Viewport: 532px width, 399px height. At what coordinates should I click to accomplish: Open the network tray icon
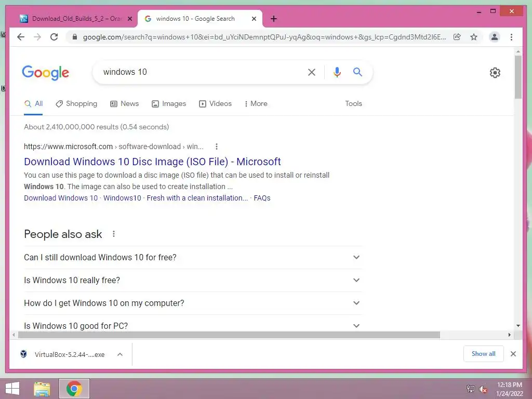[470, 389]
